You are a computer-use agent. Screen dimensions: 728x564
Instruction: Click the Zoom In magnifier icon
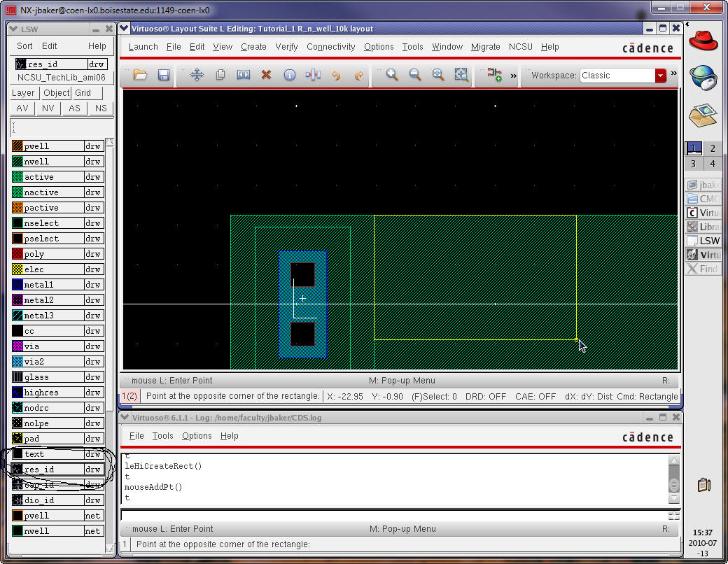(392, 75)
